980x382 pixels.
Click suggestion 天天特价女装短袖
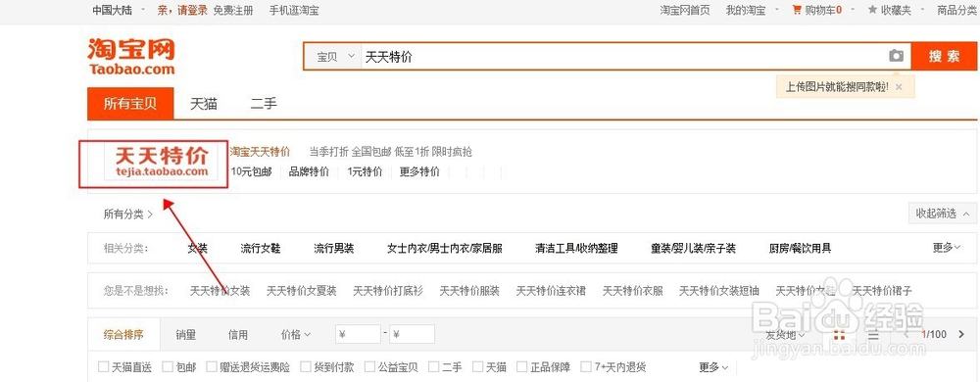(x=719, y=290)
